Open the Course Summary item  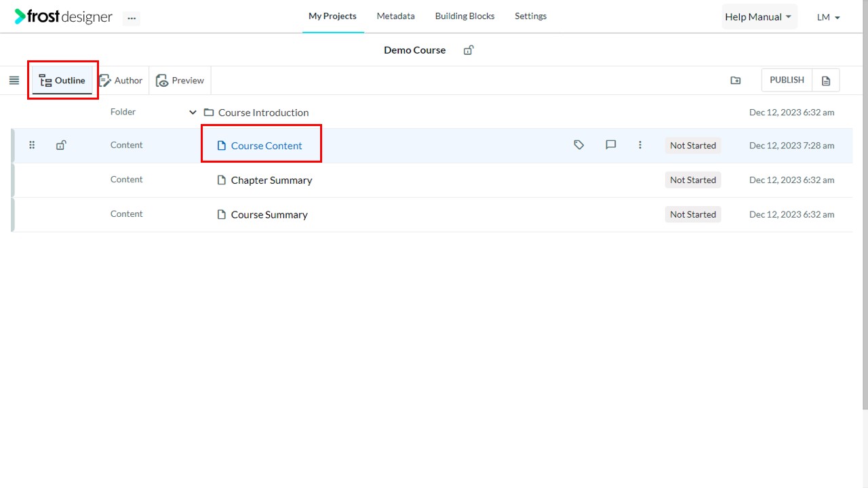pos(269,215)
